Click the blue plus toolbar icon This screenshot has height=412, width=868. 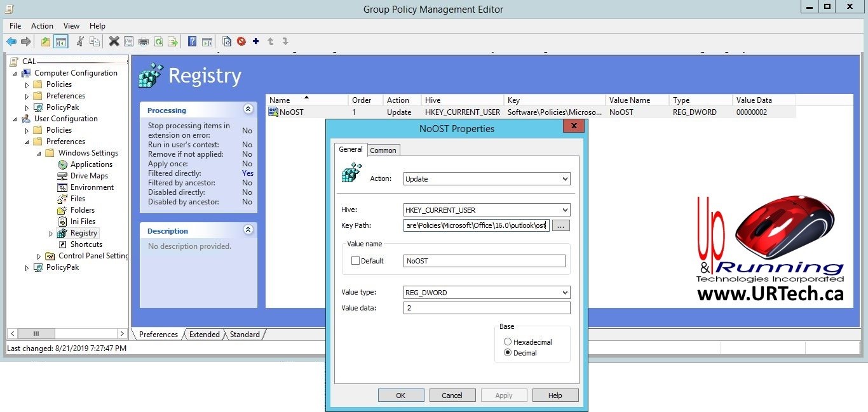pyautogui.click(x=256, y=42)
